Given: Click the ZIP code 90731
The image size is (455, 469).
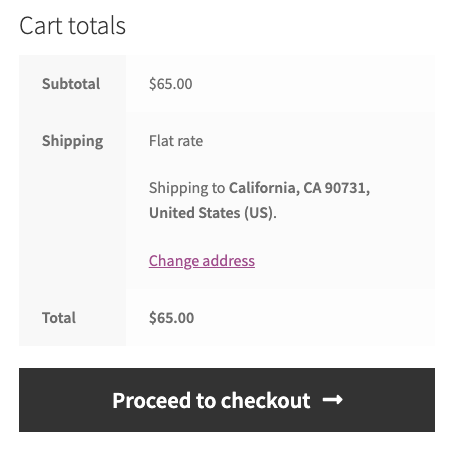Looking at the screenshot, I should 345,188.
